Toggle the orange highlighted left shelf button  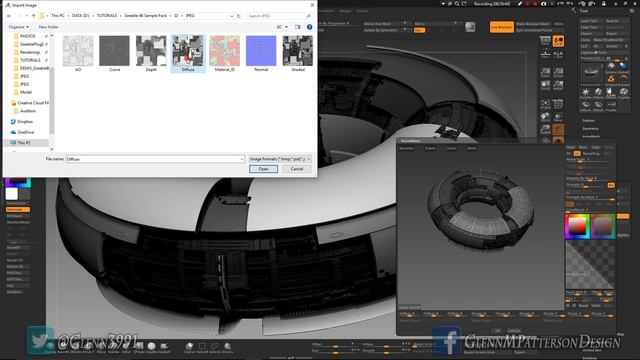18,209
